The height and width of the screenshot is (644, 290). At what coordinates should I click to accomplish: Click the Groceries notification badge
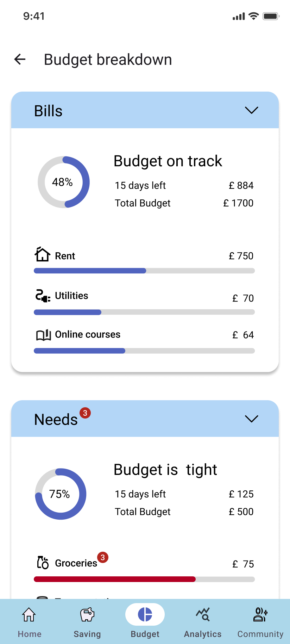[103, 557]
